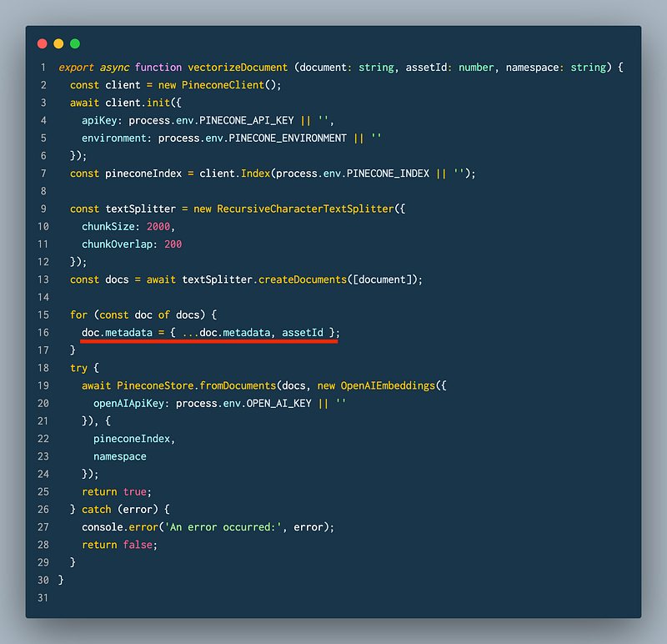This screenshot has height=644, width=667.
Task: Click 'fromDocuments' on line 19
Action: pos(238,385)
